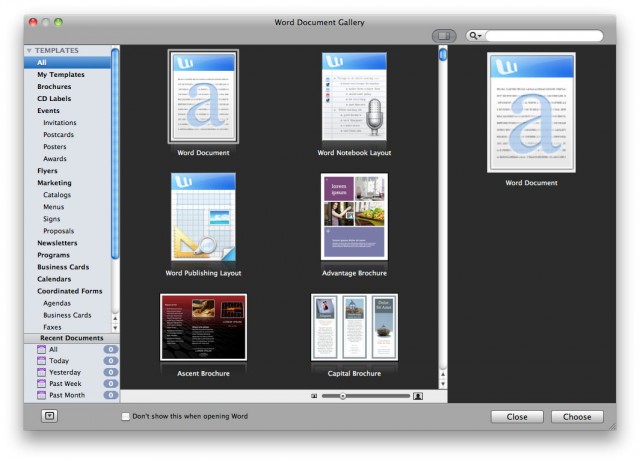The image size is (640, 463).
Task: Click the thumbnail size slider knob
Action: (x=343, y=396)
